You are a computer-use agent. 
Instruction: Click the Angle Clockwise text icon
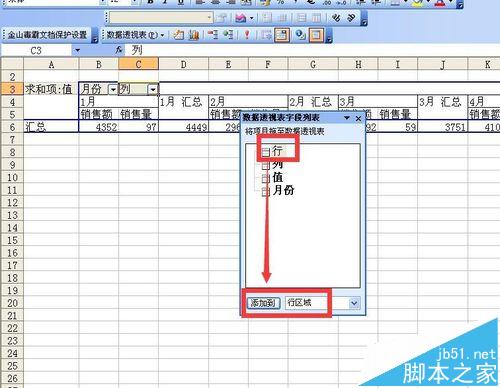coord(336,17)
